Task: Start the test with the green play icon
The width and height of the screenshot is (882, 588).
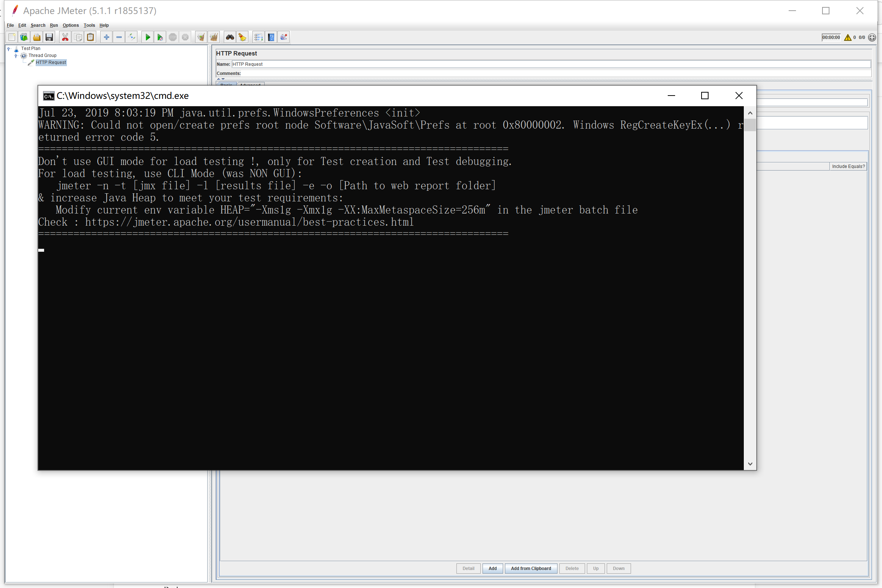Action: click(x=148, y=37)
